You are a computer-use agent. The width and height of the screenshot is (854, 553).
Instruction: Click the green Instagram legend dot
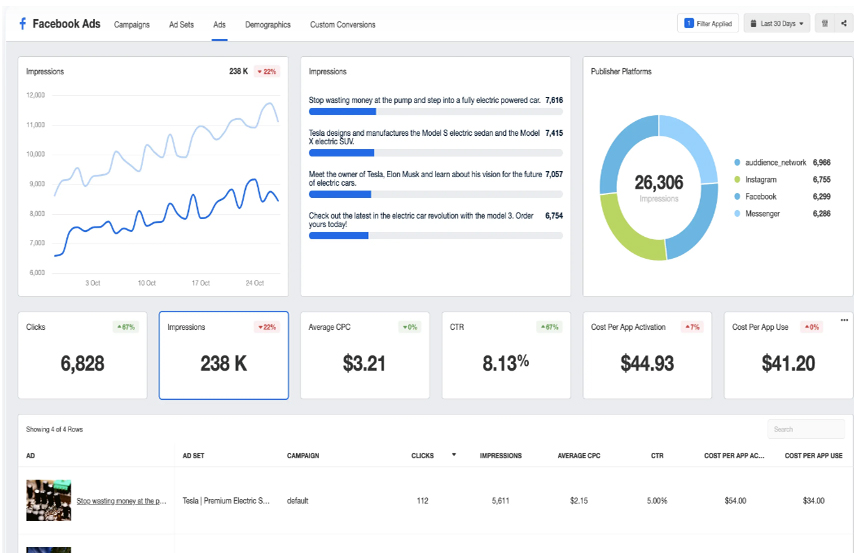tap(737, 179)
